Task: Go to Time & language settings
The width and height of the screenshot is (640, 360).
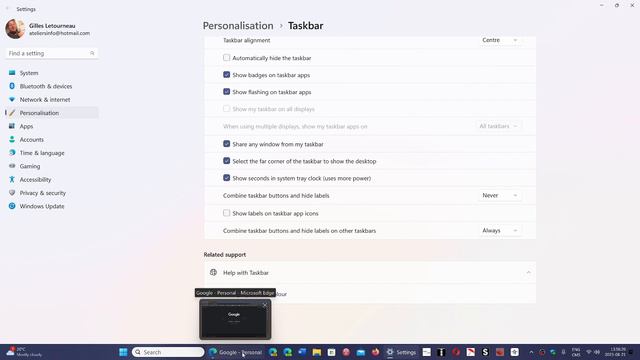Action: click(51, 153)
